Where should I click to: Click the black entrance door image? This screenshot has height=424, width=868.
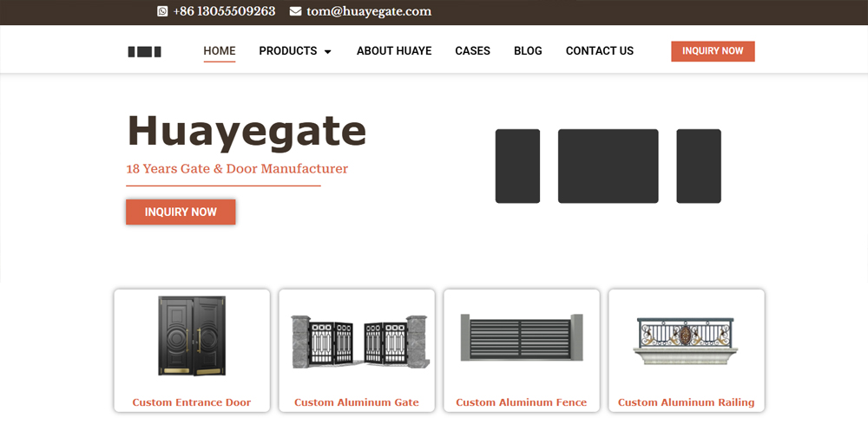click(x=192, y=336)
